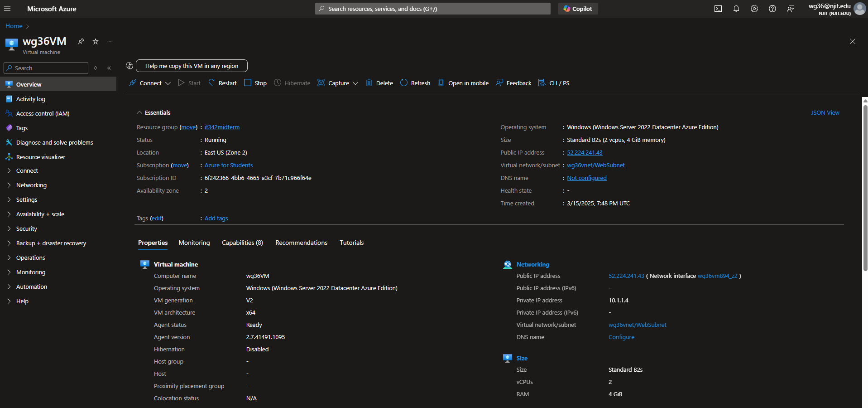Open the it342midterm resource group link
The height and width of the screenshot is (408, 868).
222,127
